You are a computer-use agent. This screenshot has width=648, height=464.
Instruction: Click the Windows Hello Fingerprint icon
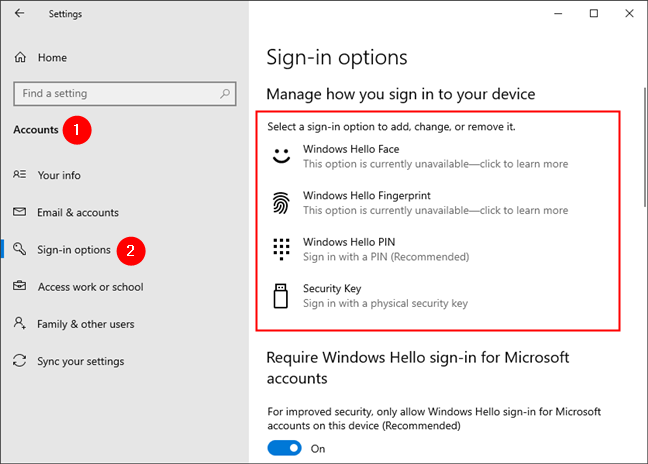pyautogui.click(x=280, y=203)
